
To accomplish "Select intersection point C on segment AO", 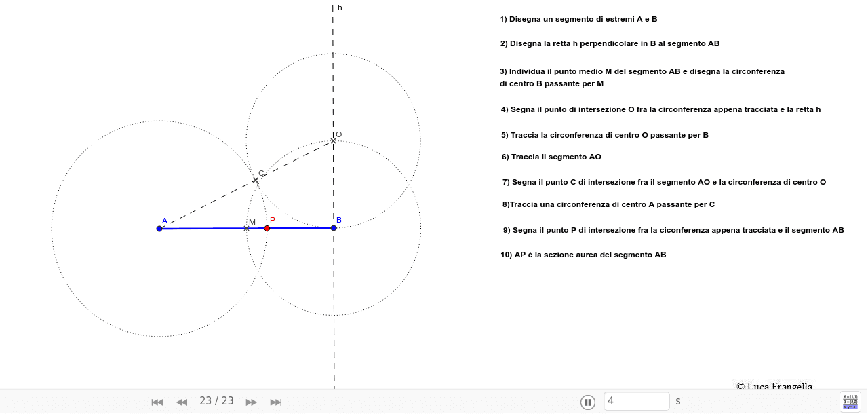I will coord(256,180).
